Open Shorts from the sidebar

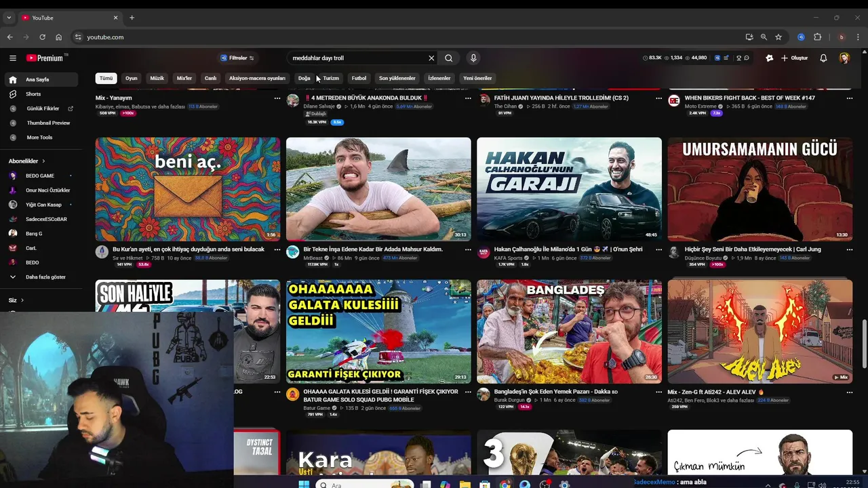point(42,94)
